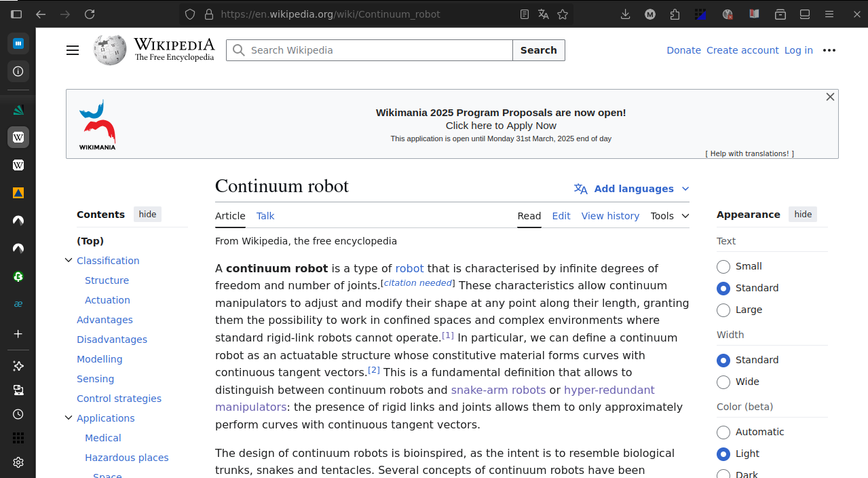Click the shield tracking protection icon
This screenshot has width=868, height=478.
[x=190, y=14]
